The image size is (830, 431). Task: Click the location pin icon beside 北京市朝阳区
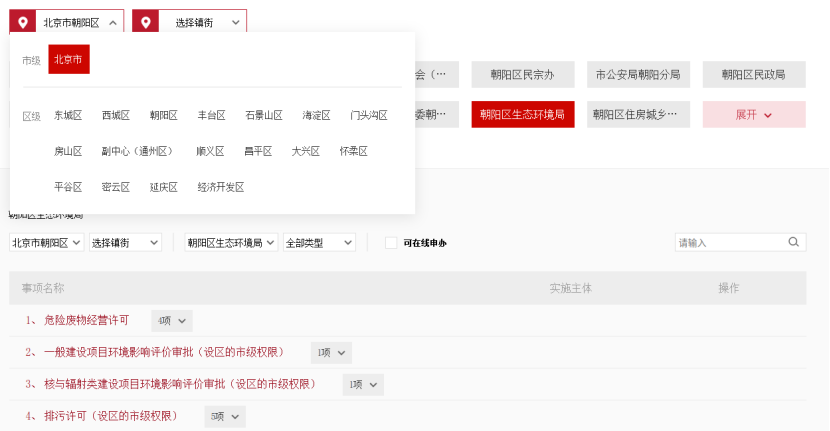coord(23,22)
